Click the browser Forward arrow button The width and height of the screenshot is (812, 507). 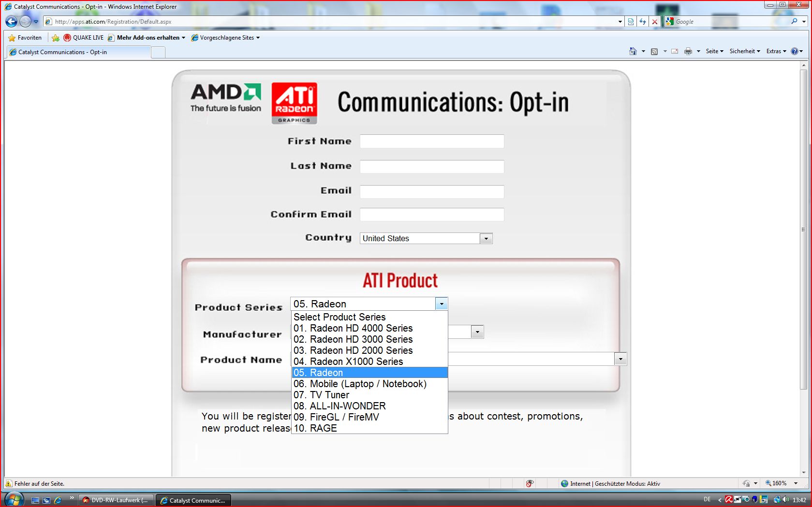25,21
